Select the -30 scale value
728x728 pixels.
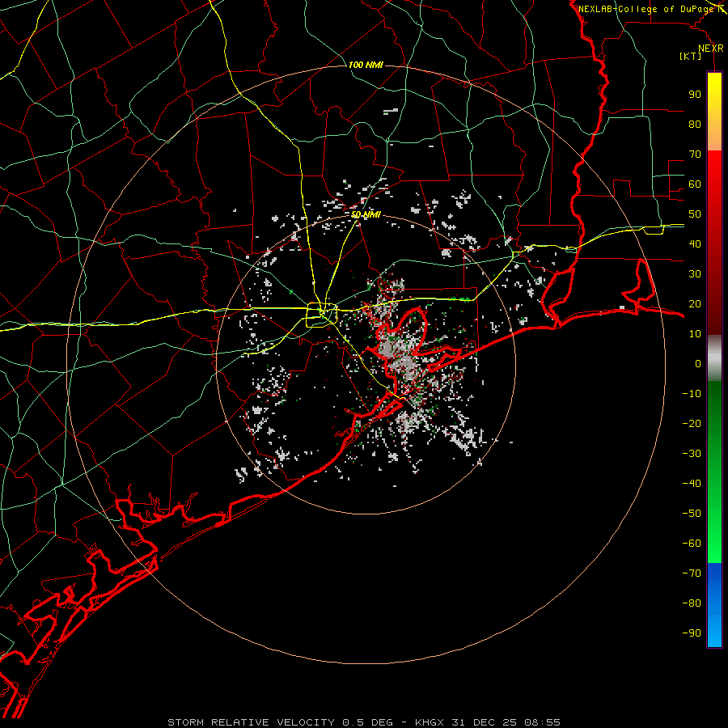point(692,454)
